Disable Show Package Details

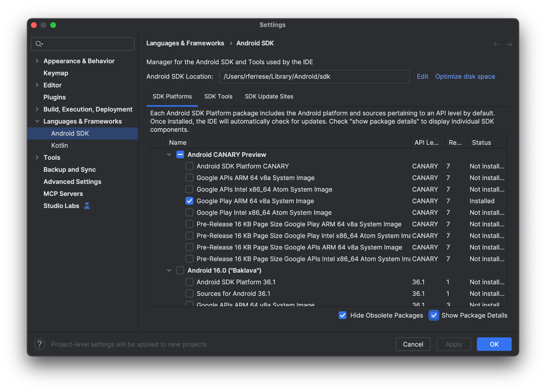coord(434,315)
